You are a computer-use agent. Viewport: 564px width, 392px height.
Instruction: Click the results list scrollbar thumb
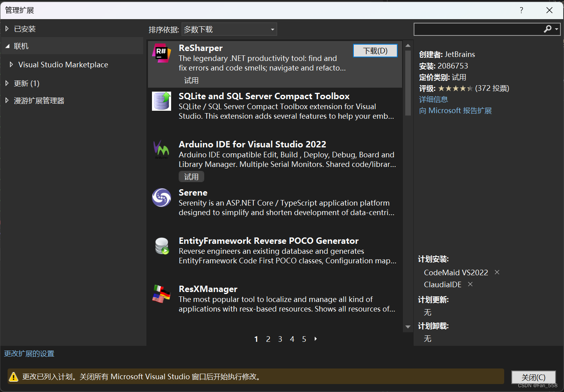408,82
